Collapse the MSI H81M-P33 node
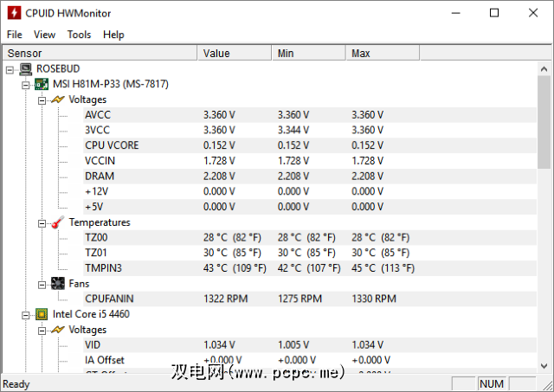This screenshot has width=554, height=392. pos(25,85)
